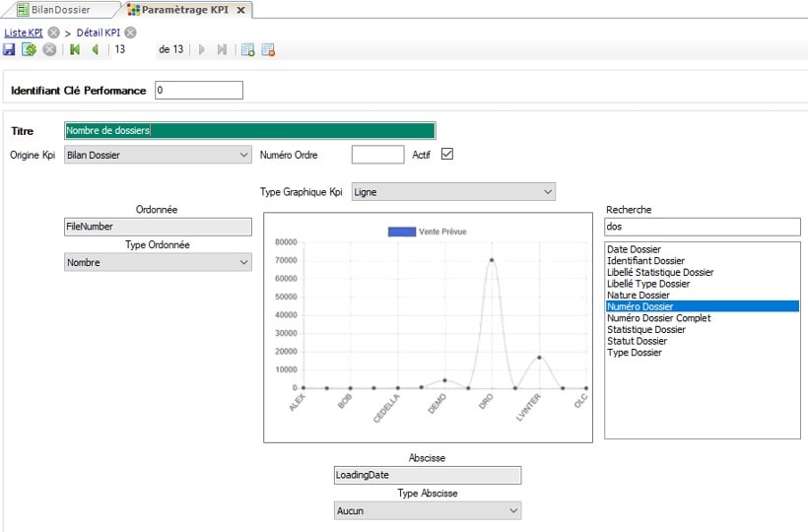Screen dimensions: 808x532
Task: Click the cancel circle icon in toolbar
Action: click(49, 50)
